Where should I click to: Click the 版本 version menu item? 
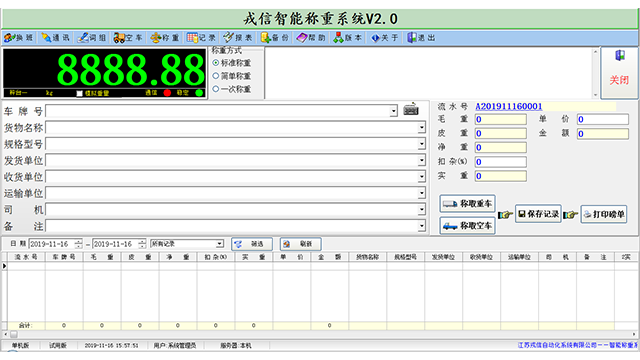click(x=348, y=38)
